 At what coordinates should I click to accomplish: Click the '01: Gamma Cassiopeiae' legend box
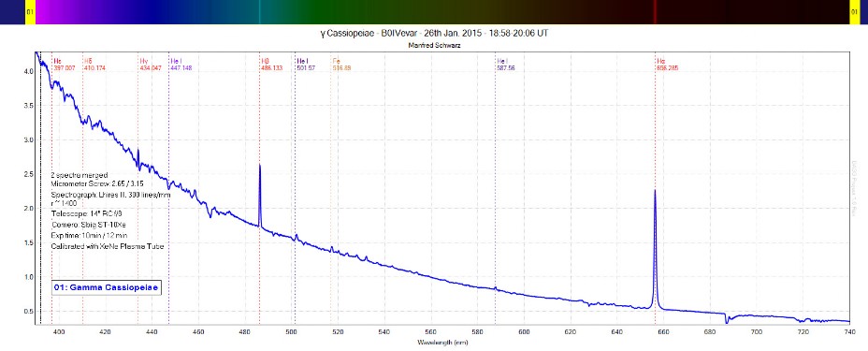tap(107, 287)
